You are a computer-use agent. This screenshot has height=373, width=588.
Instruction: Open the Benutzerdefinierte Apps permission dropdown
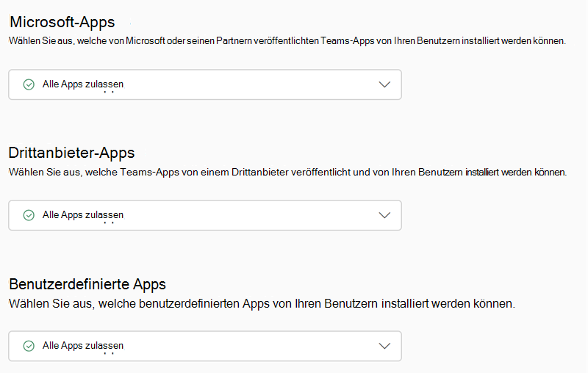pos(205,346)
